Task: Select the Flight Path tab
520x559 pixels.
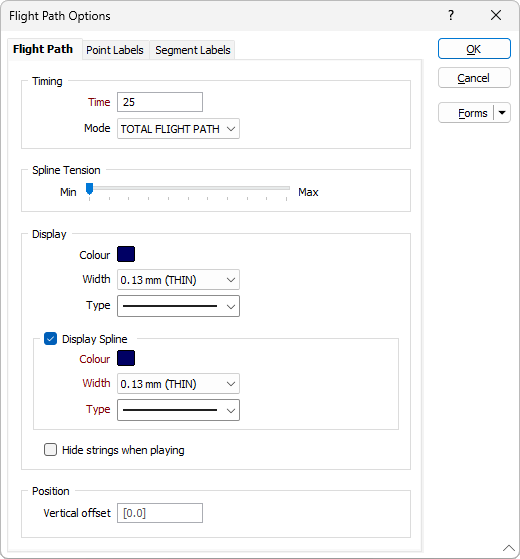Action: [x=43, y=49]
